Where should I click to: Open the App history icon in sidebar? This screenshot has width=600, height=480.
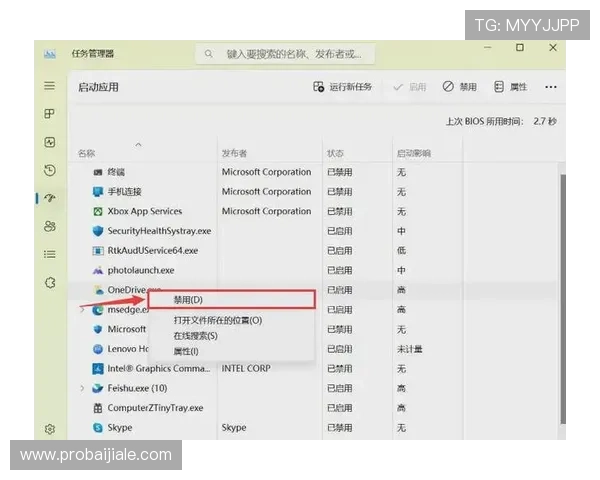49,170
